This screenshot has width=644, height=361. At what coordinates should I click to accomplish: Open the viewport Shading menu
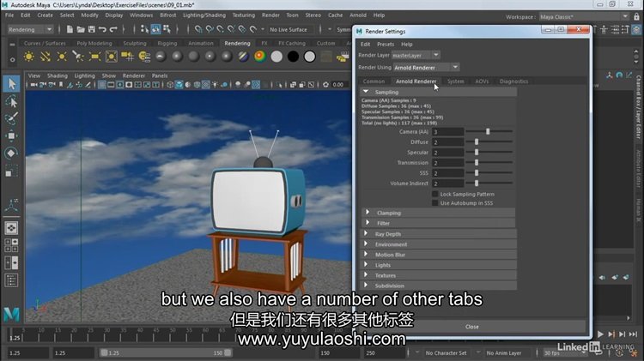pos(57,76)
